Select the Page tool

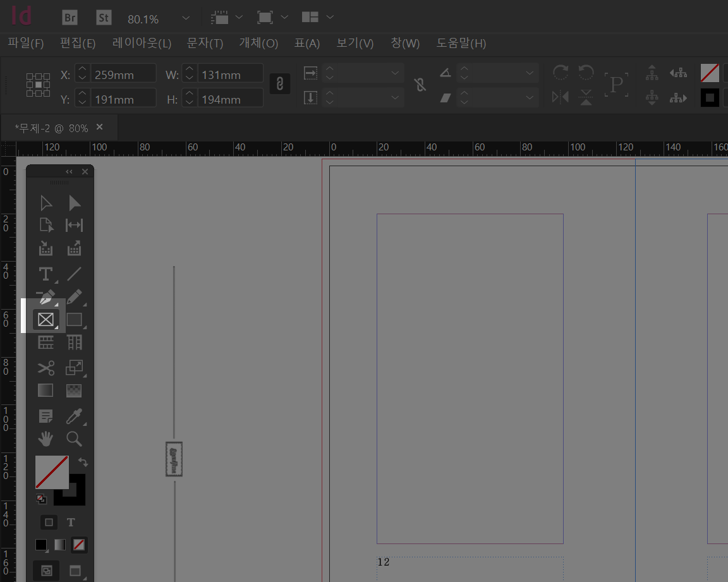click(x=45, y=225)
